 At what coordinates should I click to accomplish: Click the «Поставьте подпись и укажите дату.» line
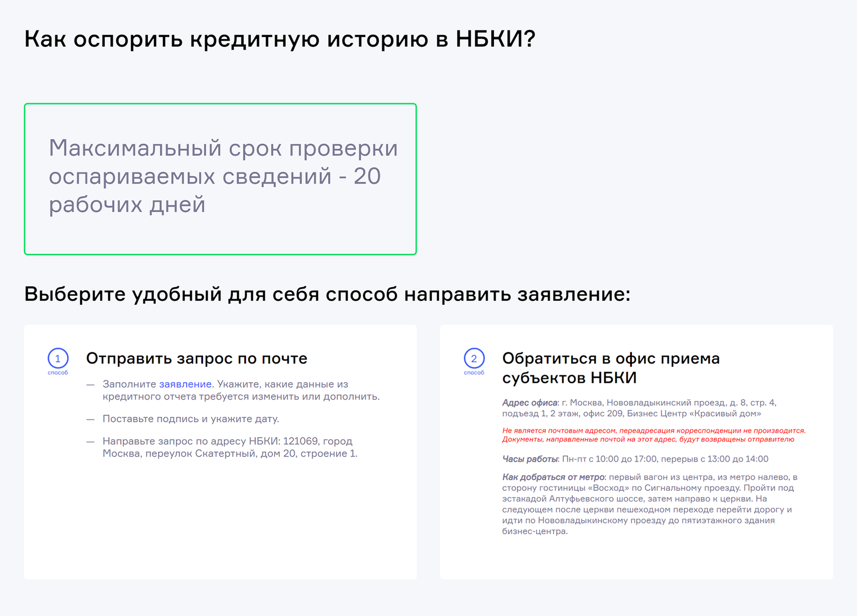click(191, 419)
